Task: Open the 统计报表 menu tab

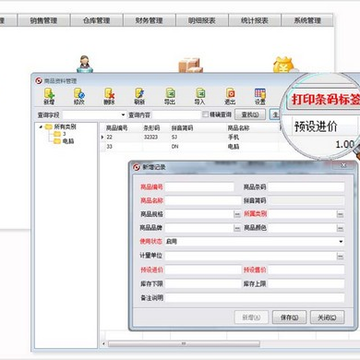Action: [x=255, y=20]
